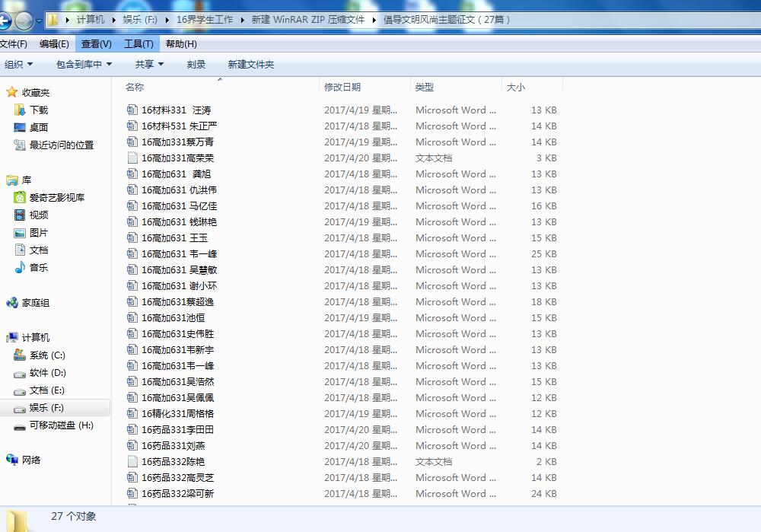Image resolution: width=761 pixels, height=532 pixels.
Task: Select the Music (音乐) library icon
Action: pyautogui.click(x=21, y=267)
